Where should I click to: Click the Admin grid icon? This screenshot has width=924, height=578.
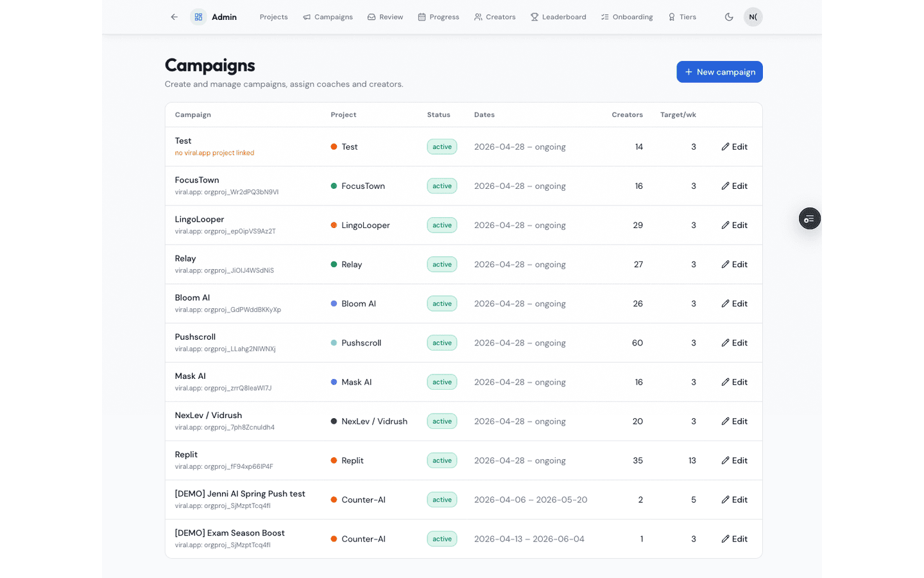coord(198,17)
